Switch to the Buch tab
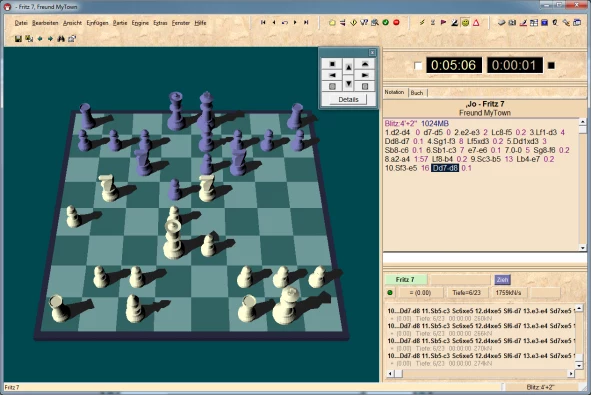Viewport: 591px width, 395px height. point(417,93)
